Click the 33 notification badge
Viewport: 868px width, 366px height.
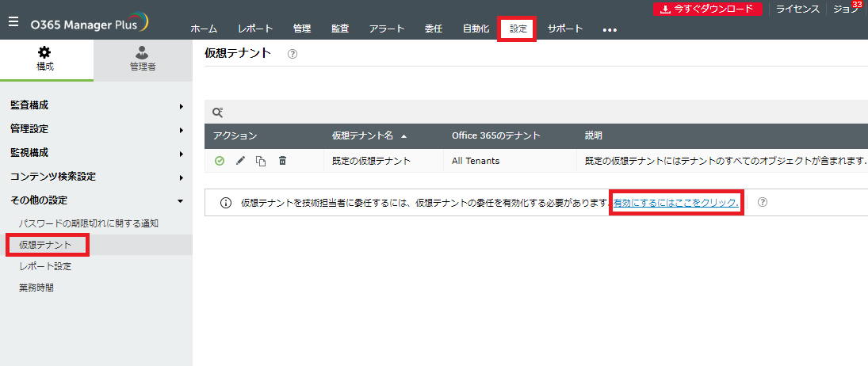pyautogui.click(x=857, y=5)
